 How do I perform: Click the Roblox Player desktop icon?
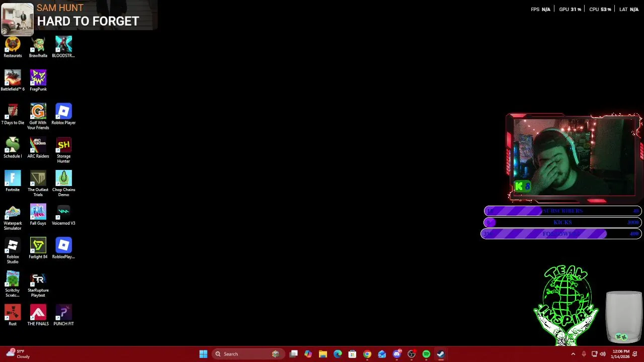pos(63,115)
